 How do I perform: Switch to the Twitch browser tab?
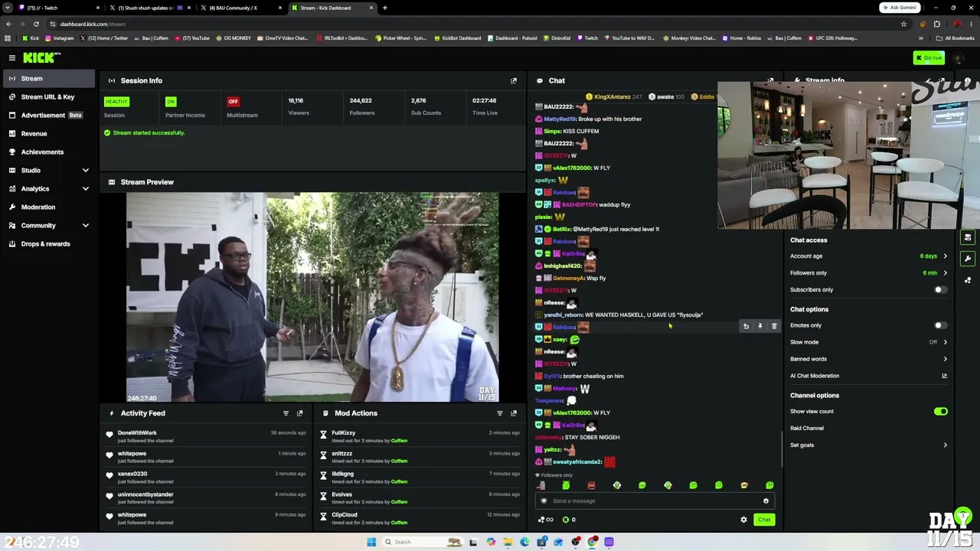[x=60, y=8]
